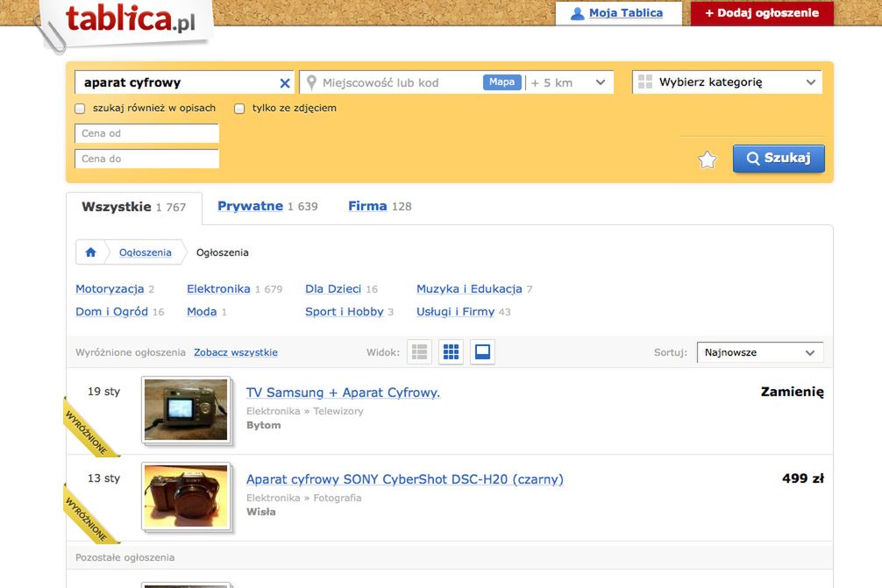Screen dimensions: 882x588
Task: Click the Szukaj search button
Action: pos(779,159)
